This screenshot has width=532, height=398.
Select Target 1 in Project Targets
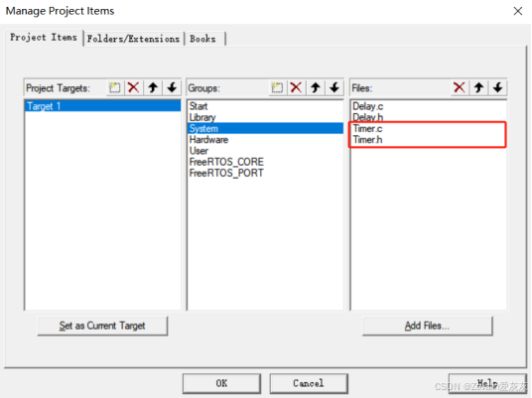point(102,106)
